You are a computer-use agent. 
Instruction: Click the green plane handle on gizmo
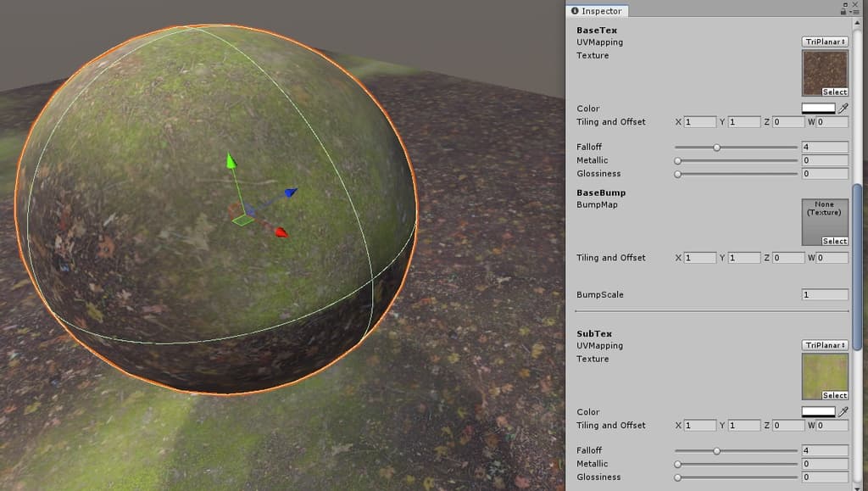click(243, 220)
